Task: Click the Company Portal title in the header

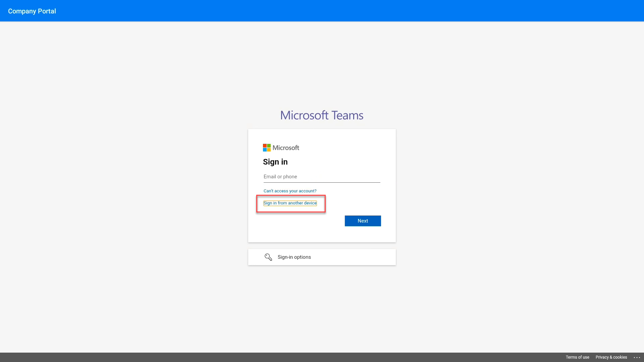Action: [32, 11]
